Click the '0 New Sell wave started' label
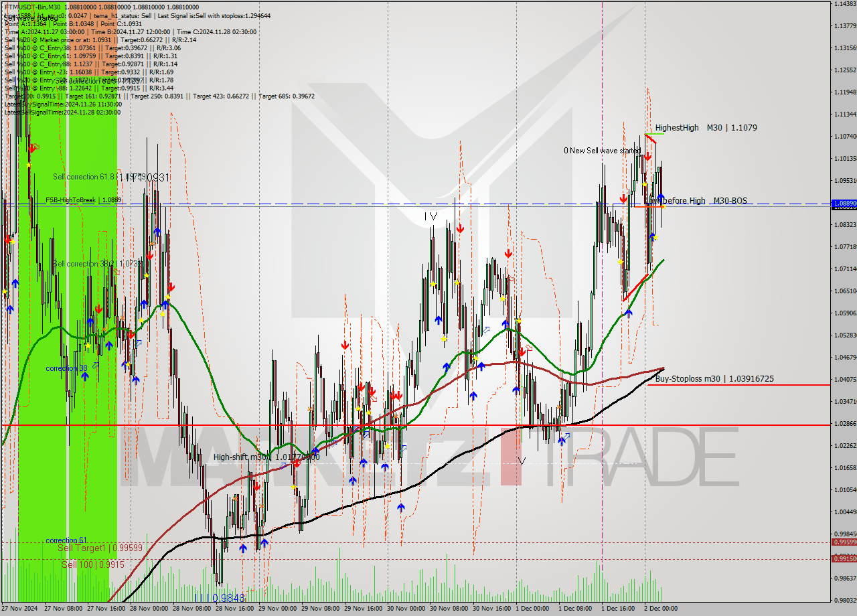The image size is (857, 616). (602, 151)
